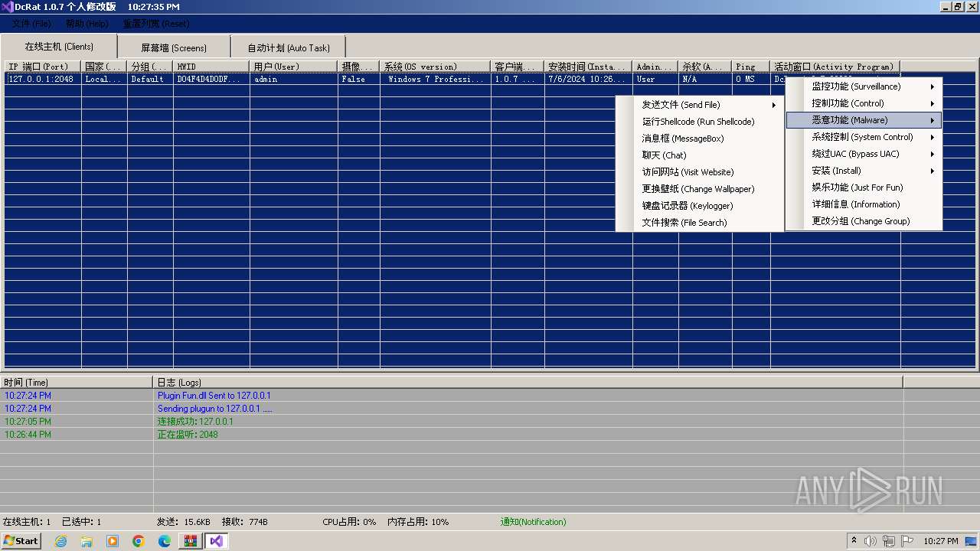Click the Activity Program column header
Viewport: 980px width, 551px height.
tap(835, 67)
